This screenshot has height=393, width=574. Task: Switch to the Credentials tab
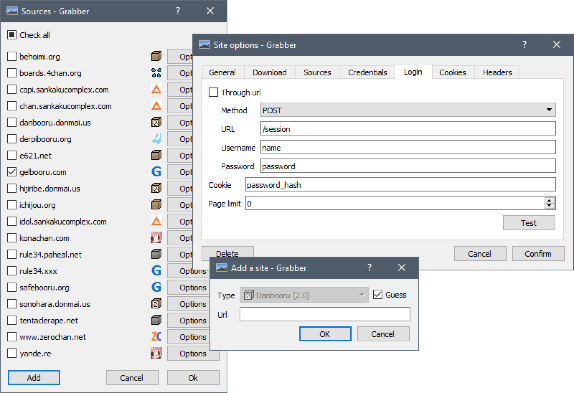(x=367, y=72)
